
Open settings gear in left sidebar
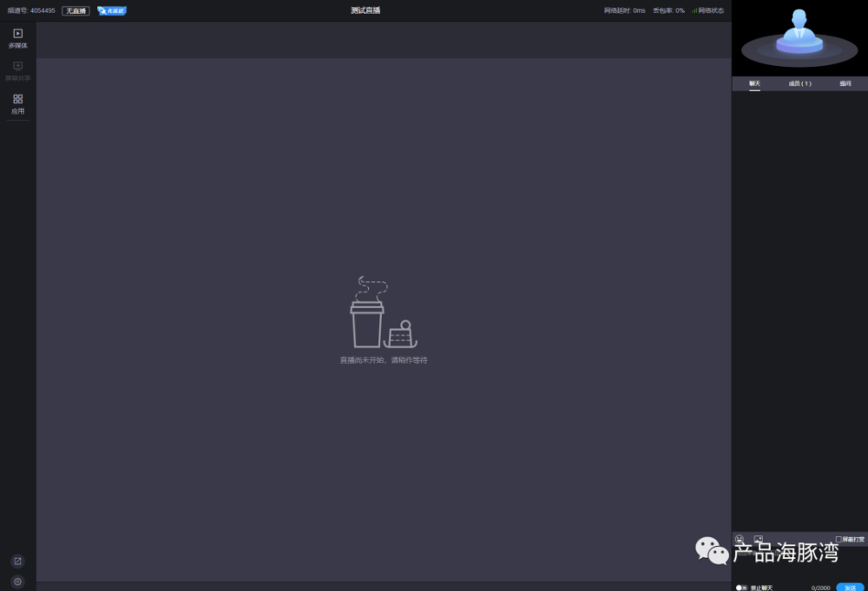pyautogui.click(x=17, y=581)
